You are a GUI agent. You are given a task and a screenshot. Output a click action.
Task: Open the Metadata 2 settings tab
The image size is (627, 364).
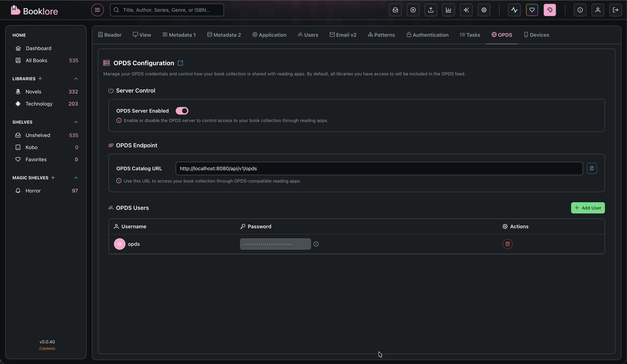[x=224, y=35]
